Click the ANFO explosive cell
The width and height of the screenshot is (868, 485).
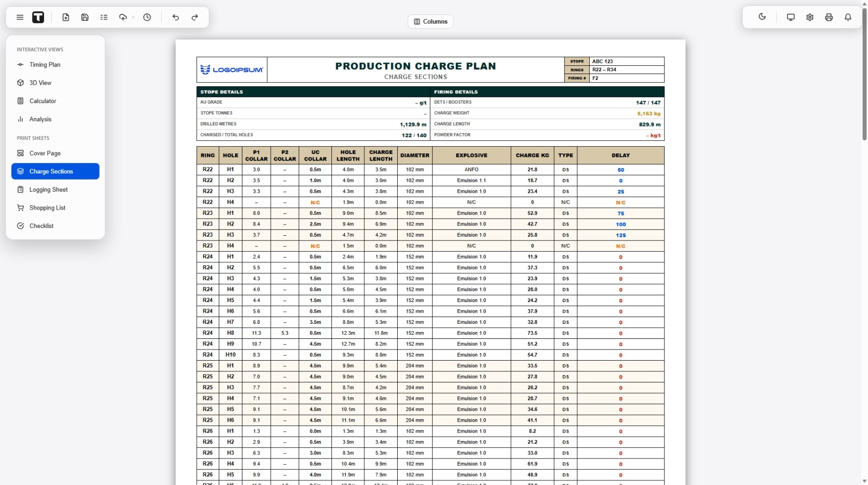point(471,170)
